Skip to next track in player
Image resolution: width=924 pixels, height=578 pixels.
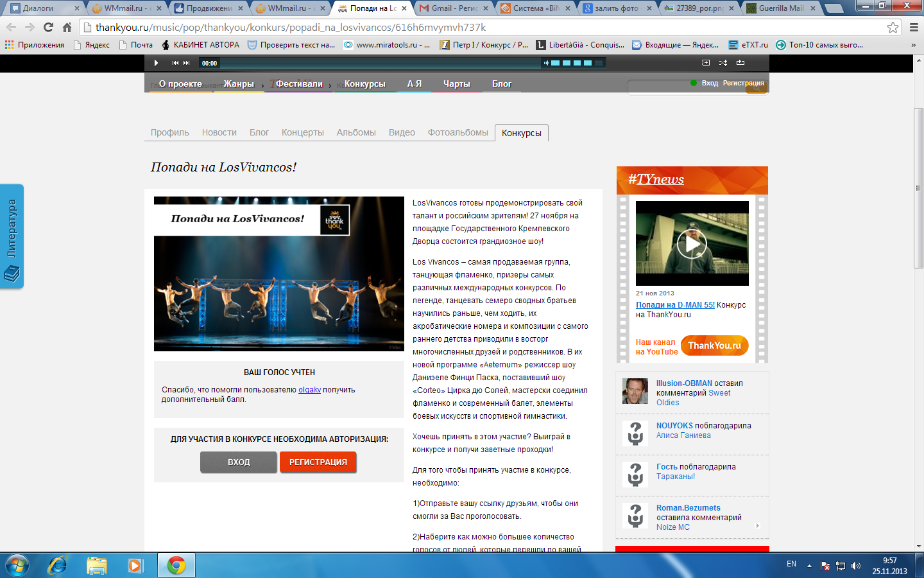pos(187,63)
